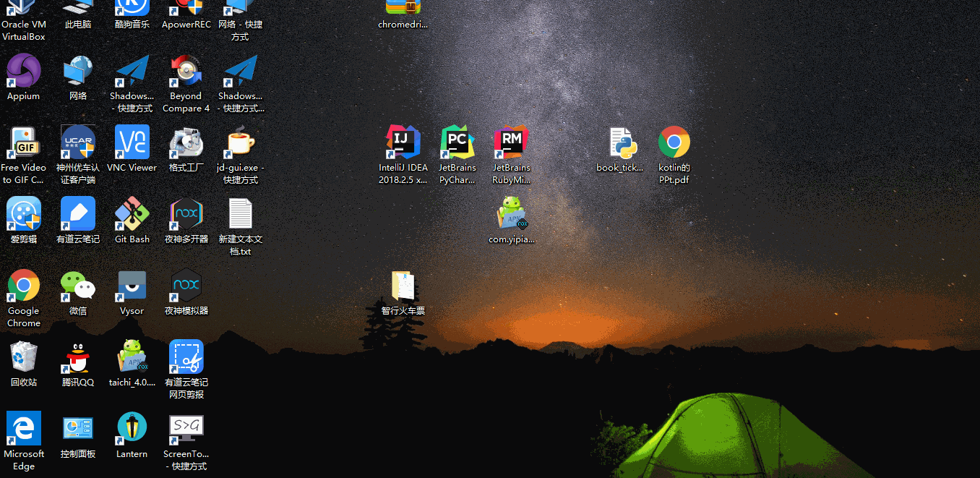The height and width of the screenshot is (478, 980).
Task: Launch the Appium desktop app
Action: click(x=24, y=77)
